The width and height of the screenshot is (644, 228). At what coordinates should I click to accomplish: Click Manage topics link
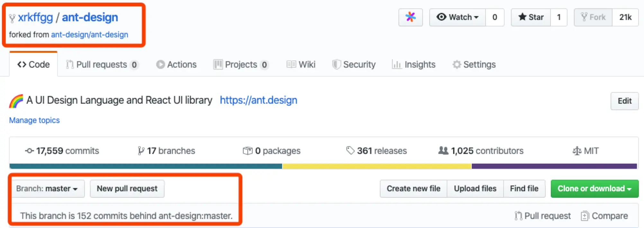34,120
